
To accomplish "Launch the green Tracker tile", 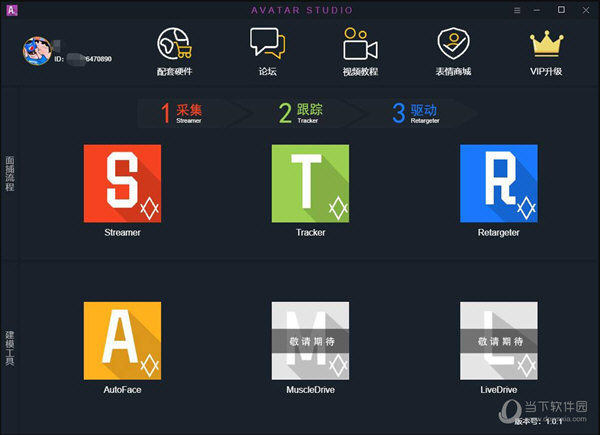I will coord(310,183).
